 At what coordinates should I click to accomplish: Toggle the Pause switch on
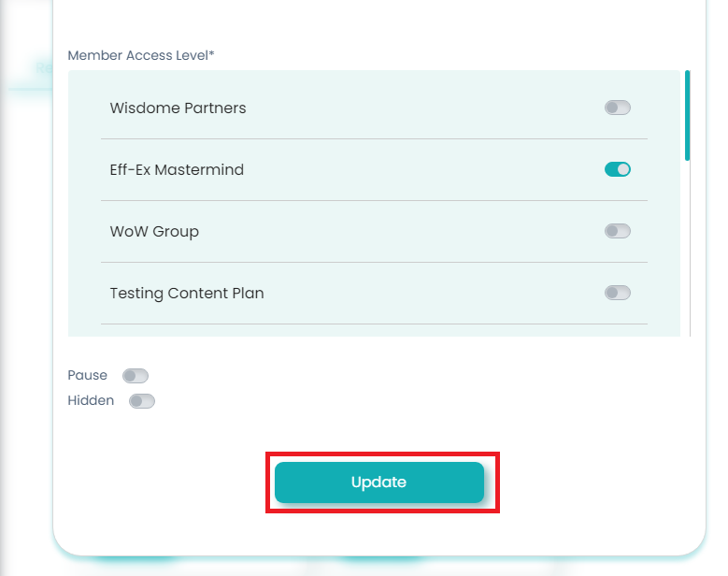coord(136,376)
